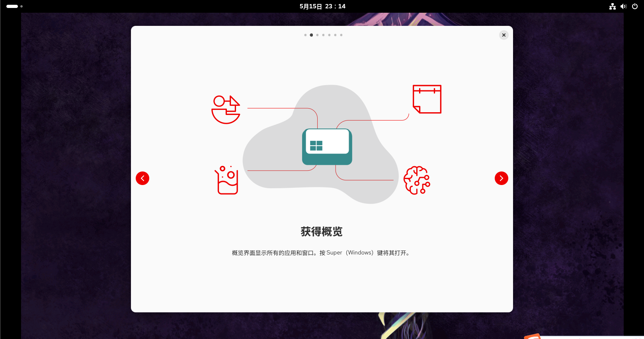
Task: Go back to the previous tour page
Action: (x=142, y=178)
